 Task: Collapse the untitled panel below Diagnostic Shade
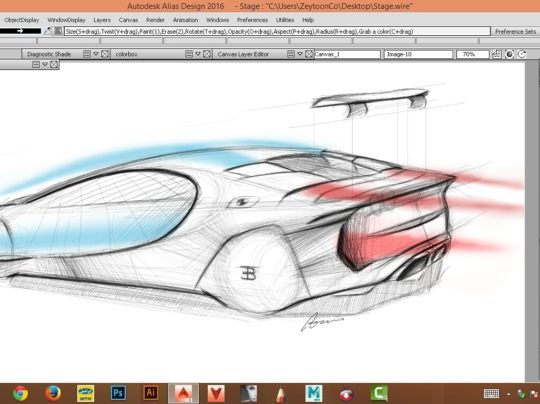pyautogui.click(x=36, y=64)
